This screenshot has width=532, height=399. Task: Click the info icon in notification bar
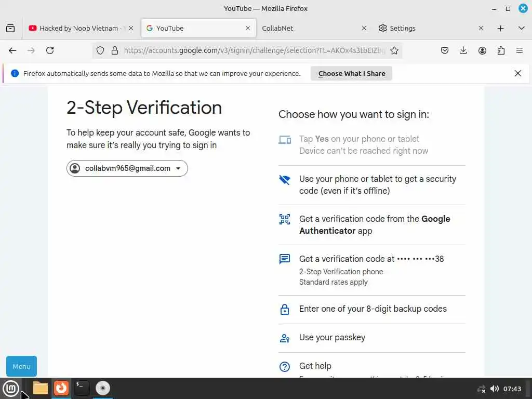15,73
